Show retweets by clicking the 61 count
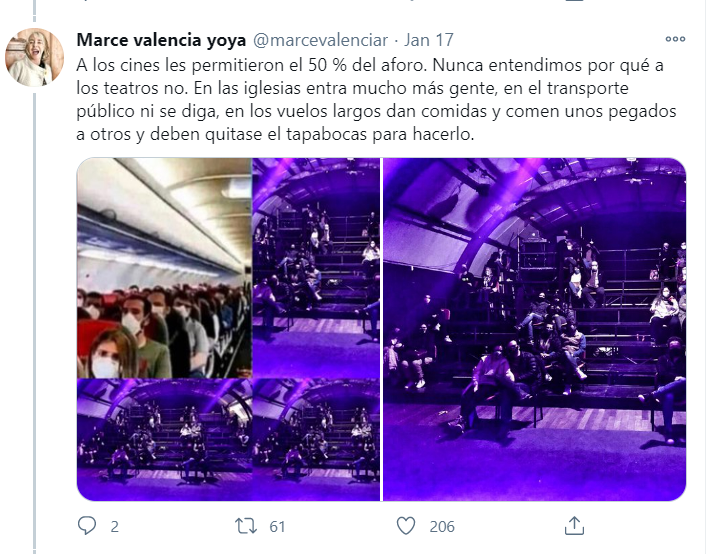Viewport: 717px width, 554px height. 277,527
